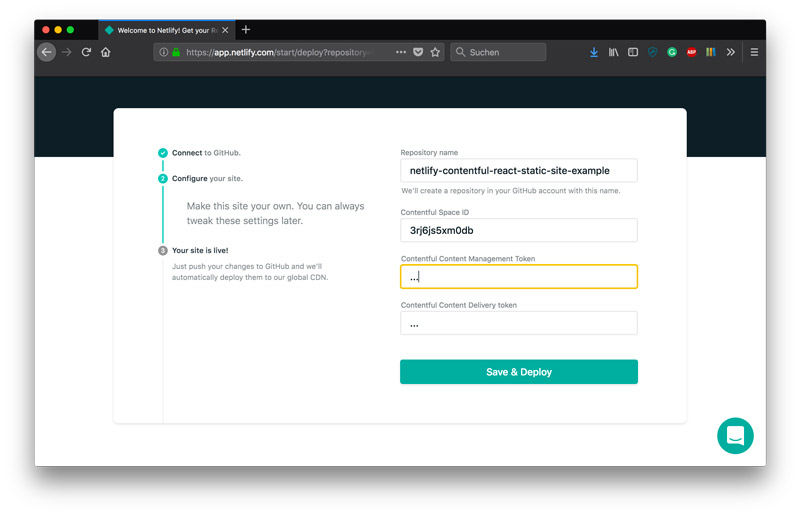The height and width of the screenshot is (515, 800).
Task: Click the Content Delivery token field
Action: coord(519,323)
